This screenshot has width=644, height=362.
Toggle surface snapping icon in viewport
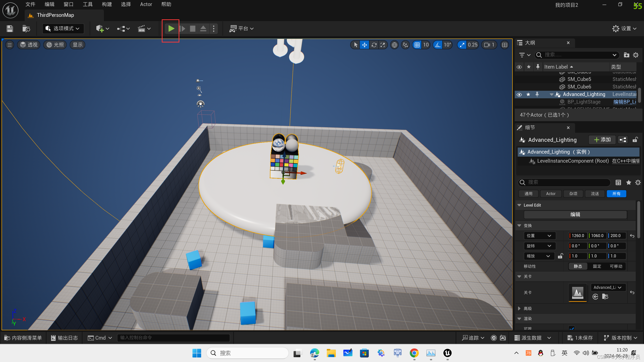pyautogui.click(x=405, y=45)
